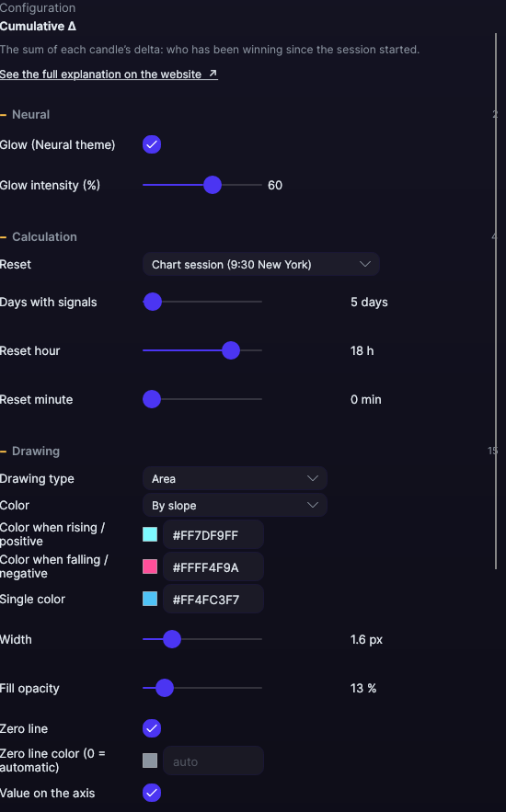
Task: Collapse the Neural section
Action: coord(25,114)
